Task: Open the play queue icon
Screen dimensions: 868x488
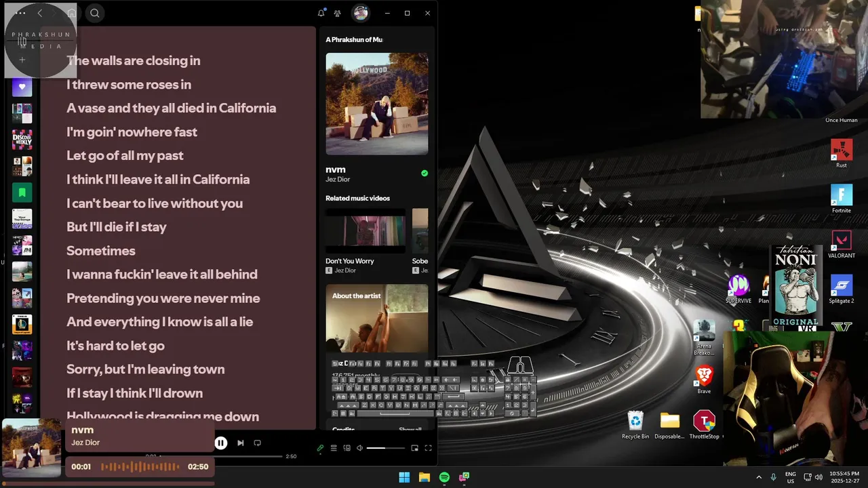Action: pos(334,448)
